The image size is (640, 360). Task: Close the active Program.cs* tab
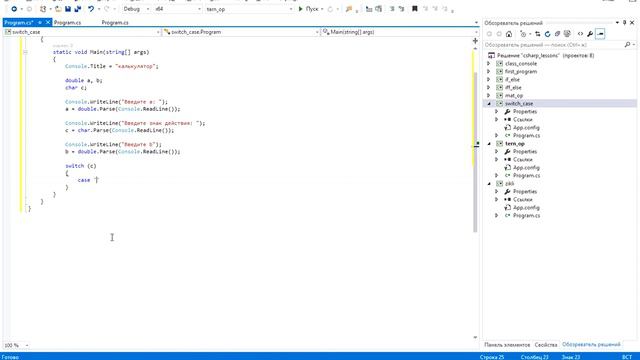point(48,22)
